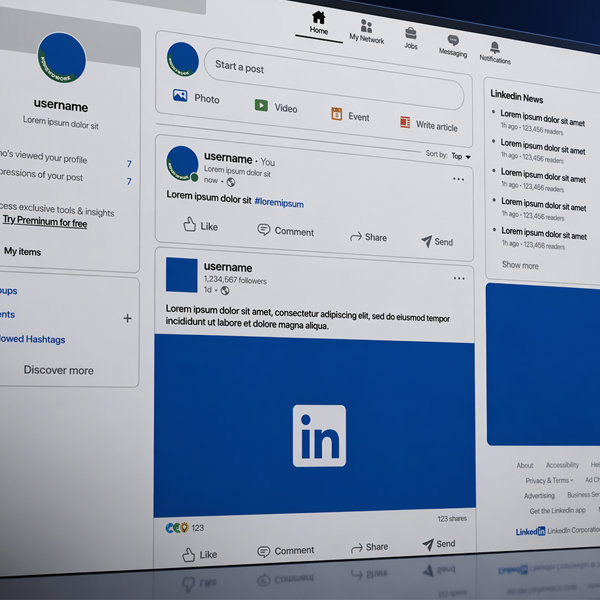Screen dimensions: 600x600
Task: Click the Write article option
Action: [x=429, y=124]
